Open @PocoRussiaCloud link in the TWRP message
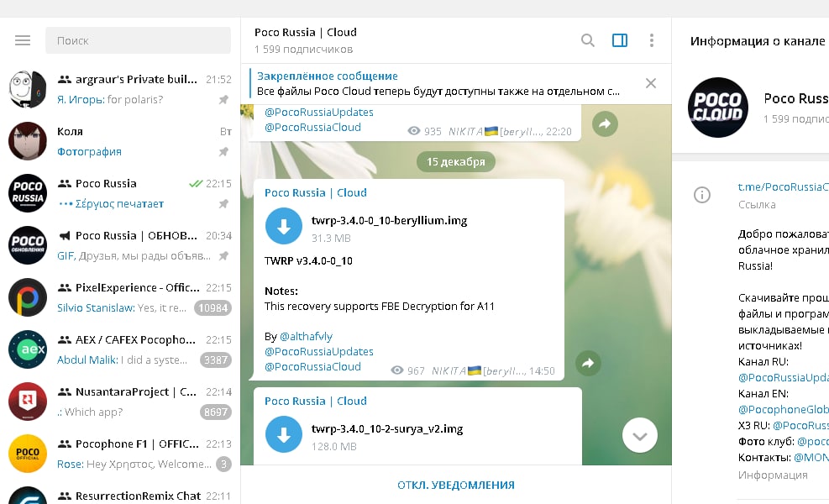The width and height of the screenshot is (829, 504). coord(312,366)
